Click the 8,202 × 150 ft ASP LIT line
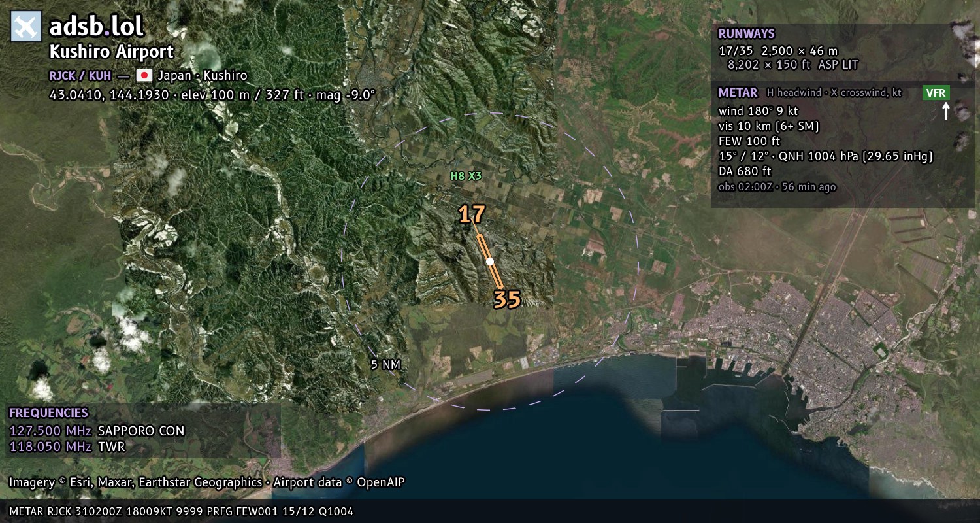This screenshot has width=980, height=523. click(x=792, y=65)
